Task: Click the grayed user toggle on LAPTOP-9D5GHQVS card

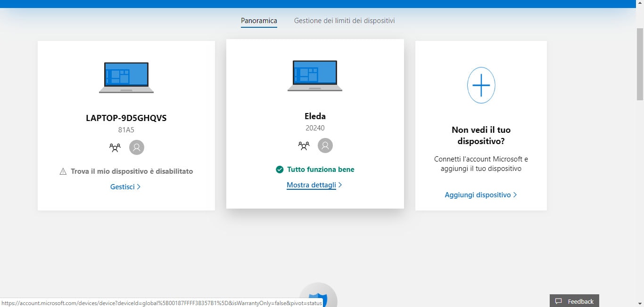Action: click(x=137, y=147)
